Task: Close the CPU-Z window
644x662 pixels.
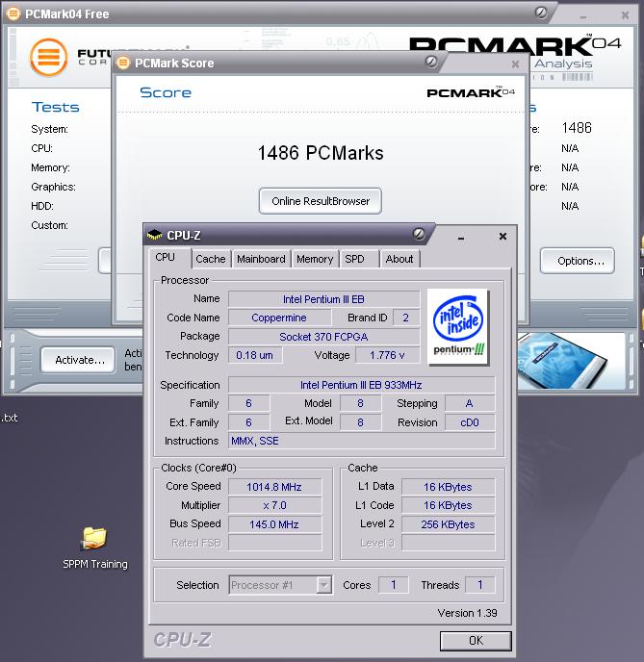Action: click(x=502, y=236)
